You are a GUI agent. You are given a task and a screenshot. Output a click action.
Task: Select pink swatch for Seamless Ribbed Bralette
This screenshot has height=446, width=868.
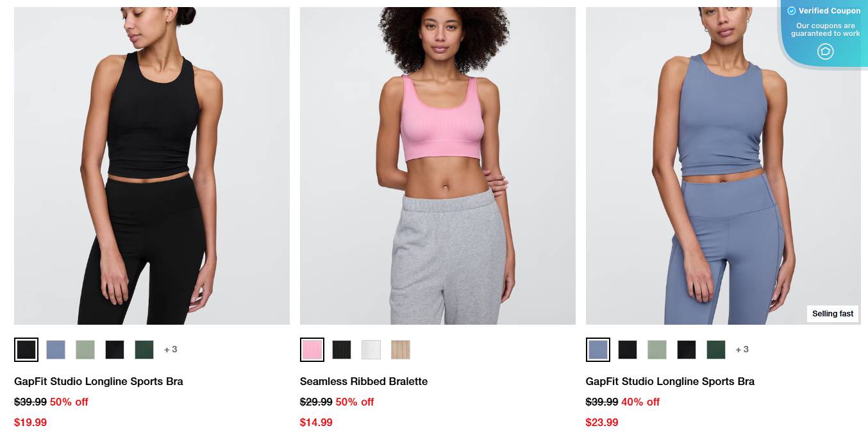pyautogui.click(x=312, y=350)
